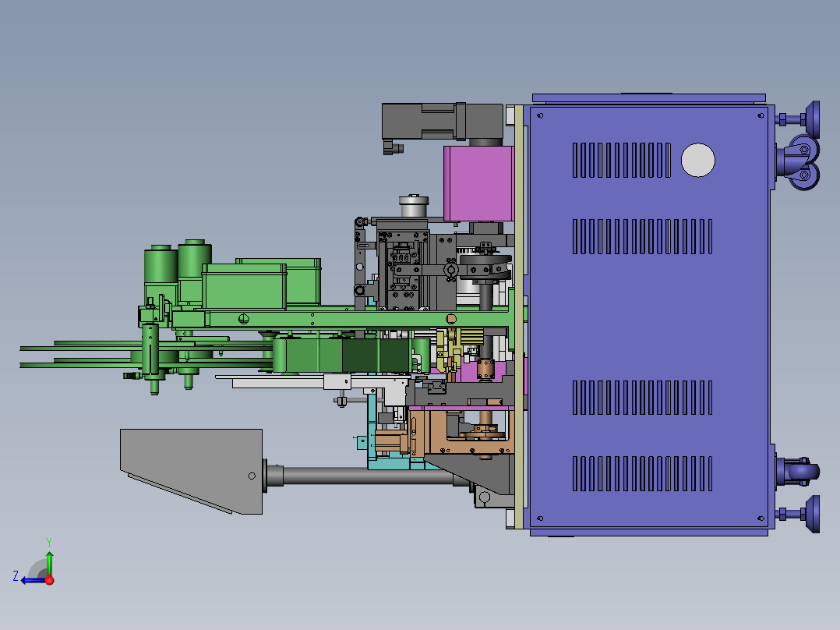Select the magenta block beside the cabinet
The image size is (840, 630).
pyautogui.click(x=478, y=183)
